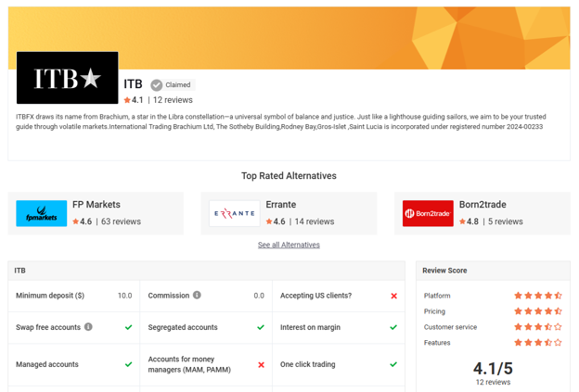Click the red X for Accepting US clients
579x392 pixels.
(394, 296)
